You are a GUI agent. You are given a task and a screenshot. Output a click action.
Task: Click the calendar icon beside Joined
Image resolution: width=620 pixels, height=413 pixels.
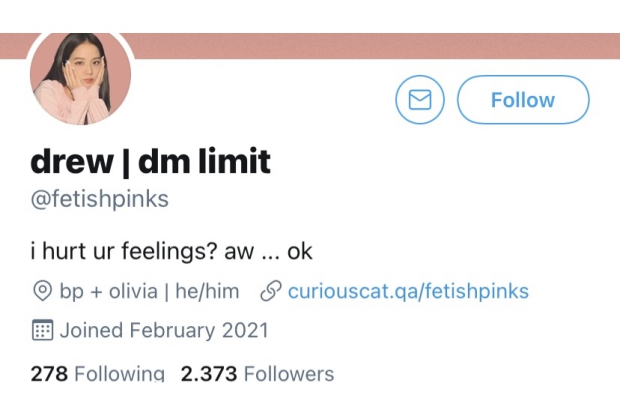[42, 330]
